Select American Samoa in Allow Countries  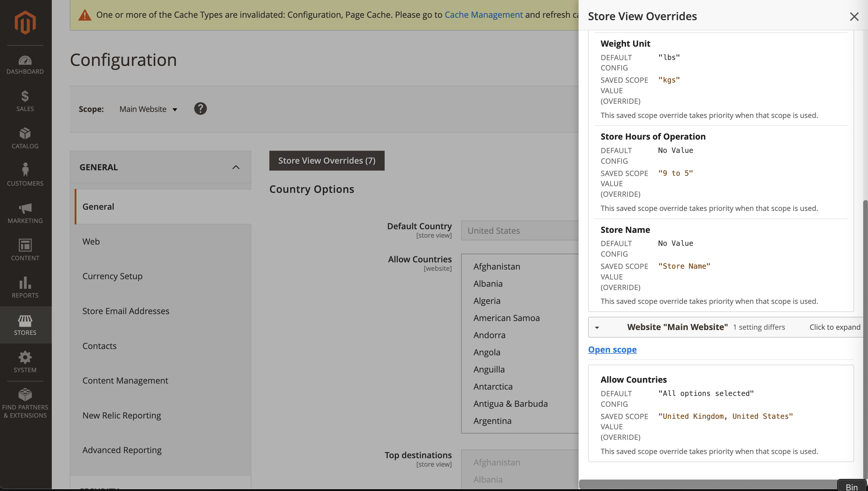[x=519, y=318]
